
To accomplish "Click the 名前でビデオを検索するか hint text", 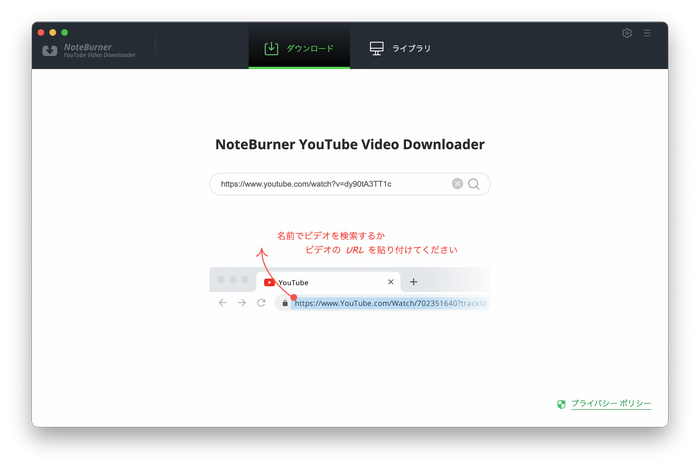I will [330, 236].
